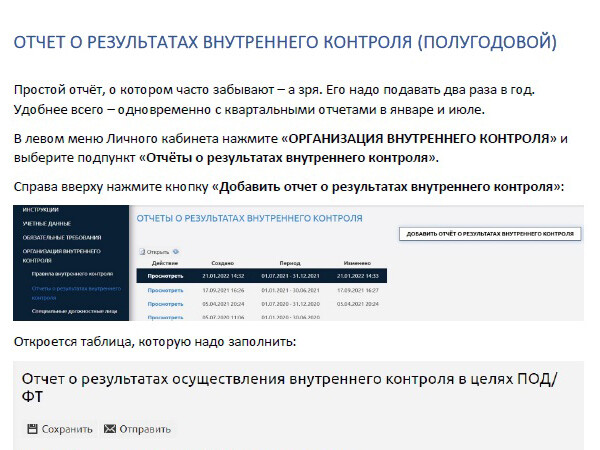Click the ОТЧЕТ О РЕЗУЛЬТАТАХ ВНУТРЕННЕГО КОНТРОЛЯ (ПОЛУГОДОВОЙ) title
The width and height of the screenshot is (600, 450).
point(285,42)
